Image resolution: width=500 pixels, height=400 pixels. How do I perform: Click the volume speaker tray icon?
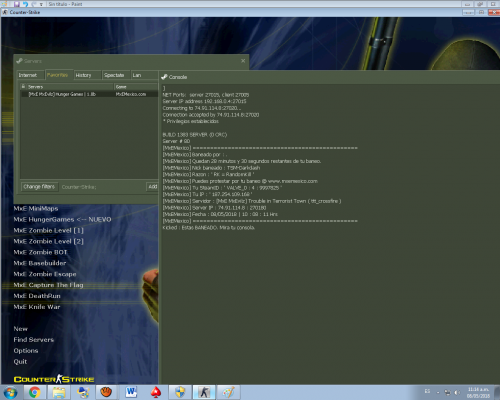tap(457, 392)
